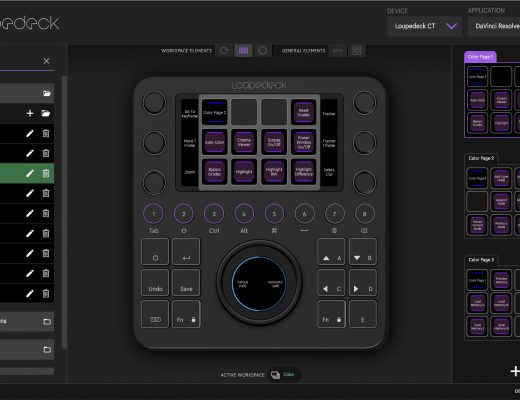Viewport: 520px width, 400px height.
Task: Edit the green highlighted row with its pencil
Action: 30,173
